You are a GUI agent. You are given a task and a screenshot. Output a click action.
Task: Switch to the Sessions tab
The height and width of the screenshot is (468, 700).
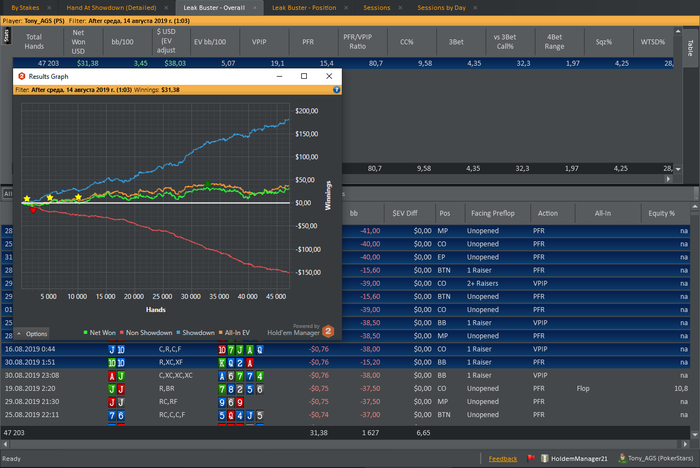click(x=377, y=8)
